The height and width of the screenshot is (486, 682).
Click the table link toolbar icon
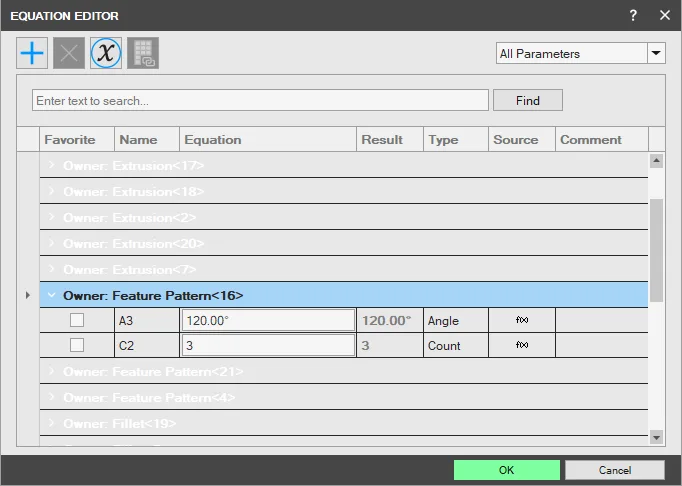(x=143, y=53)
